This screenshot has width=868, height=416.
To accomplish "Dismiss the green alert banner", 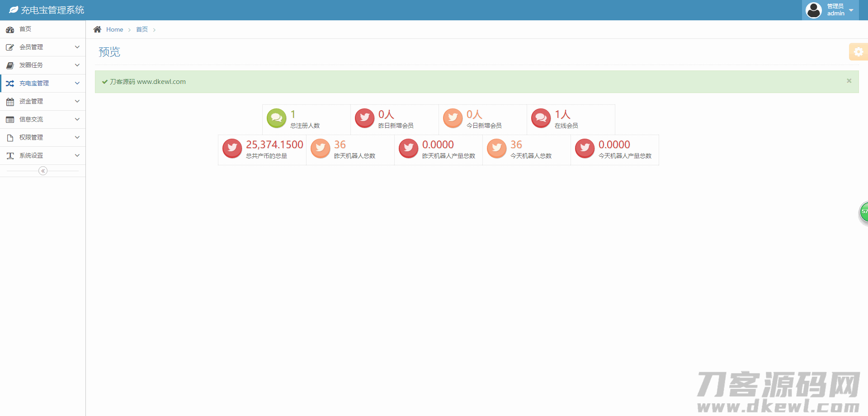I will point(849,81).
